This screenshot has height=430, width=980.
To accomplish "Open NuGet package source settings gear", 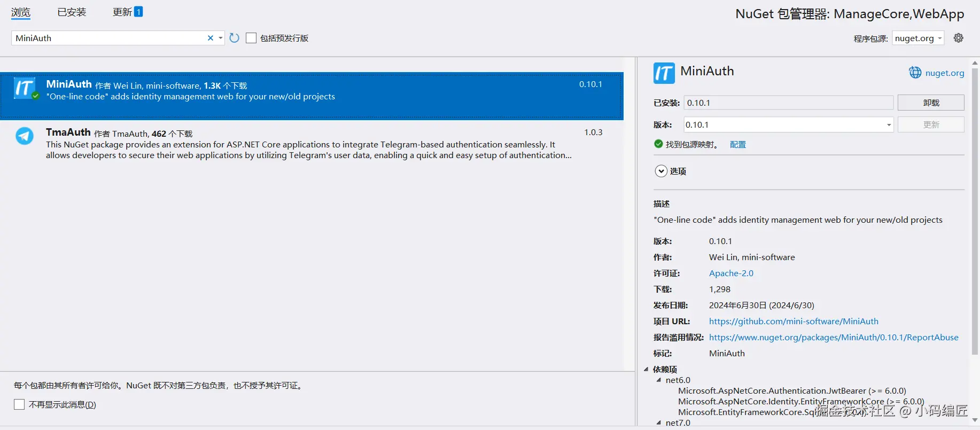I will pos(959,38).
